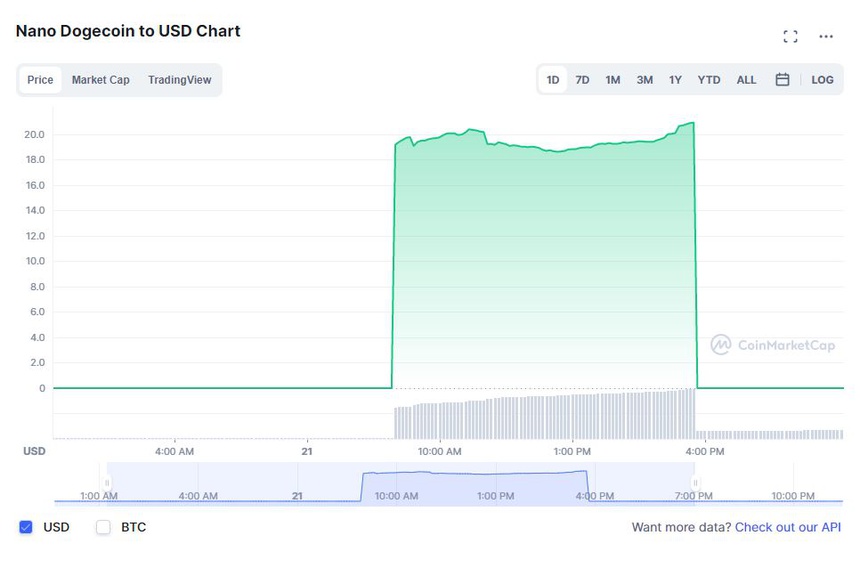Switch to the Market Cap tab
Viewport: 860px width, 568px height.
coord(100,80)
